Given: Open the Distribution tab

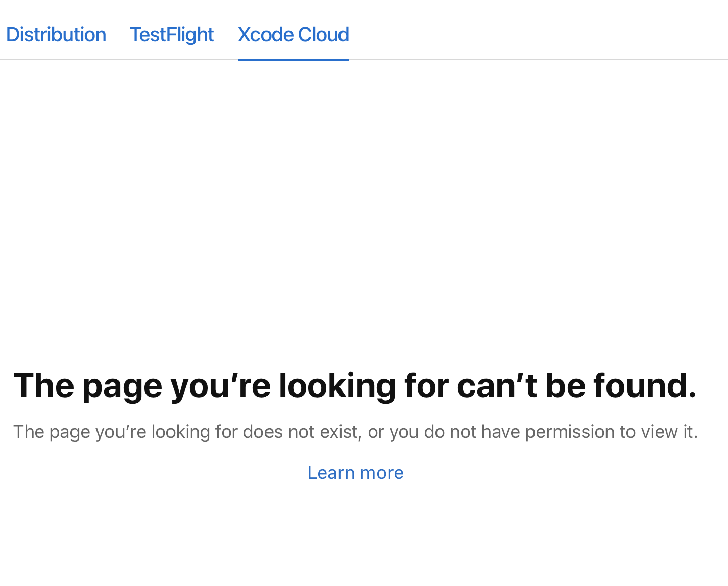Looking at the screenshot, I should tap(56, 35).
